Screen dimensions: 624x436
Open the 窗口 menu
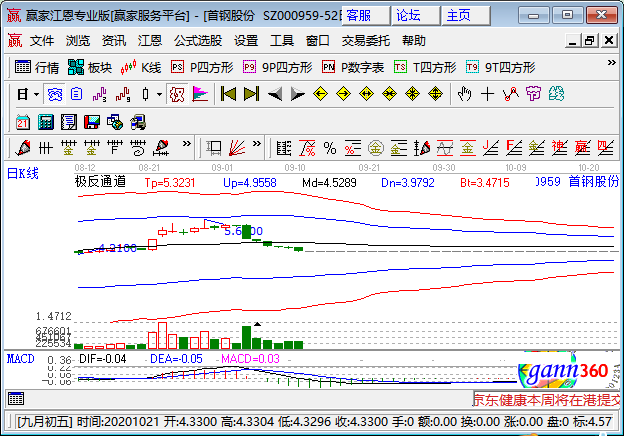pyautogui.click(x=318, y=41)
